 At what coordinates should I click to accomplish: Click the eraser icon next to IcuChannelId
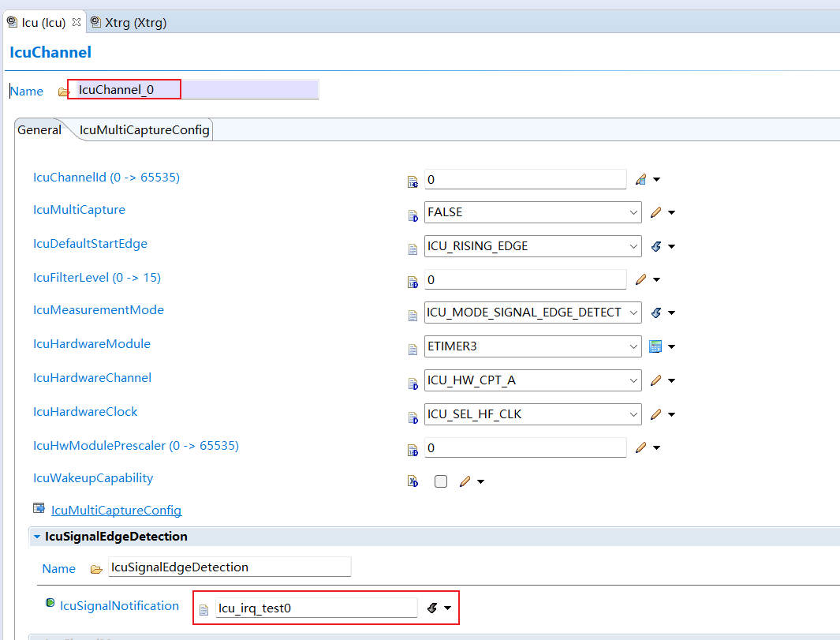[x=640, y=179]
